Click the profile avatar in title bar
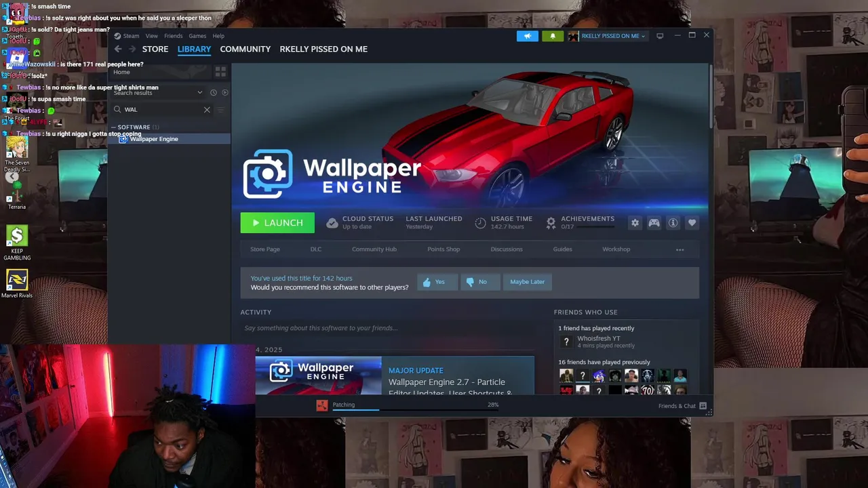The height and width of the screenshot is (488, 868). click(x=573, y=36)
